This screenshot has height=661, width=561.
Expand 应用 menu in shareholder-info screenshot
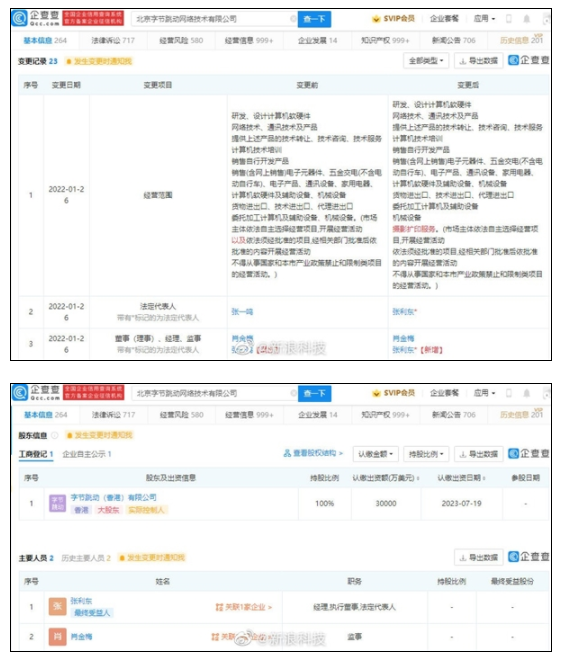484,393
